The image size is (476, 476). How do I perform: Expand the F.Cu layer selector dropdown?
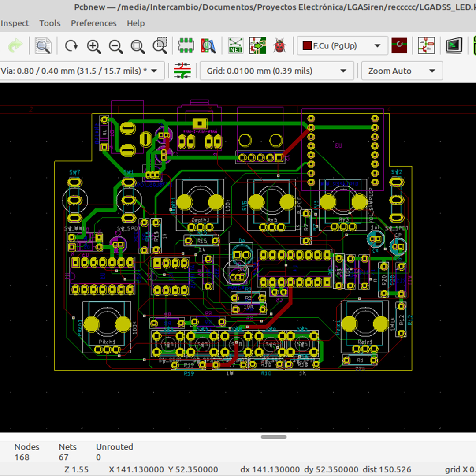click(342, 46)
